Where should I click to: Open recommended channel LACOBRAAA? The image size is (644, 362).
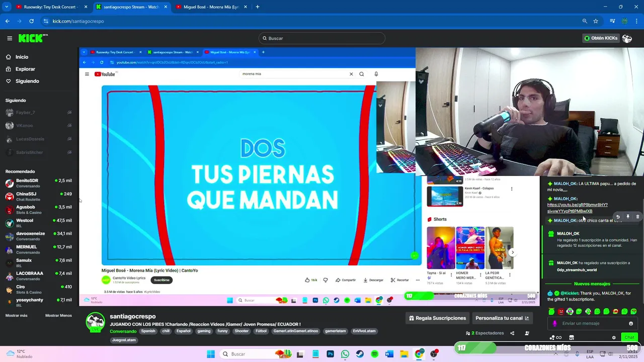(39, 276)
